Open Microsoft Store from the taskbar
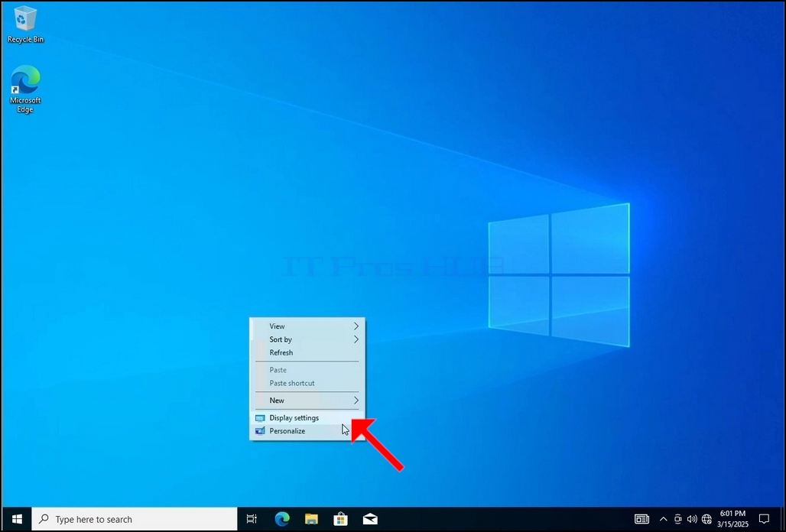Image resolution: width=786 pixels, height=532 pixels. click(341, 519)
